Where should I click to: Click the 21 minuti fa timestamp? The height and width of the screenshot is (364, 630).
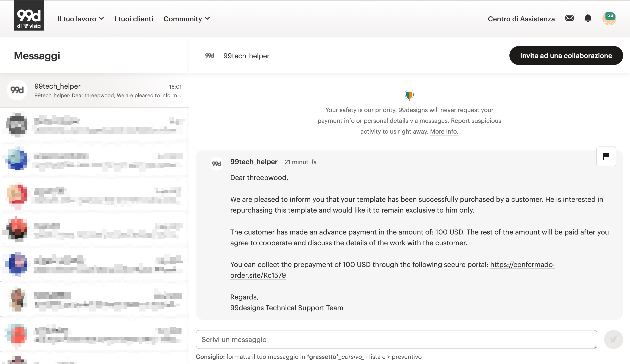301,162
